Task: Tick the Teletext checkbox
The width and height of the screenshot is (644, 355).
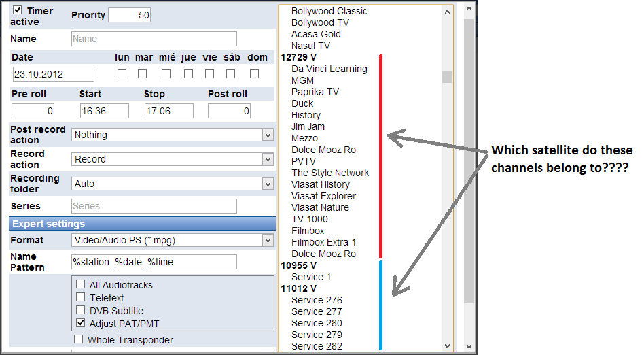Action: coord(81,297)
